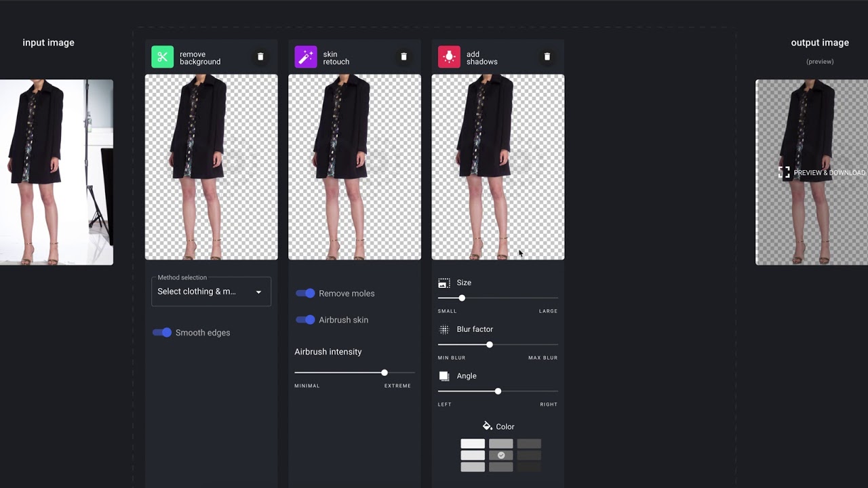
Task: Delete the add shadows step
Action: 547,57
